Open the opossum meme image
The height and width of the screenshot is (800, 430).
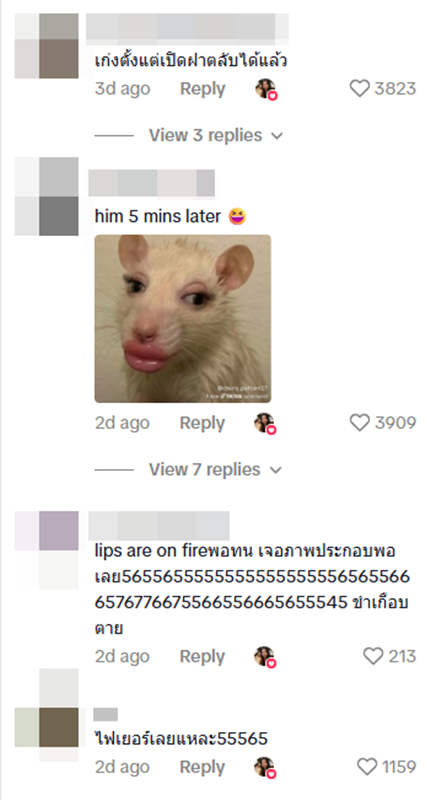coord(183,319)
